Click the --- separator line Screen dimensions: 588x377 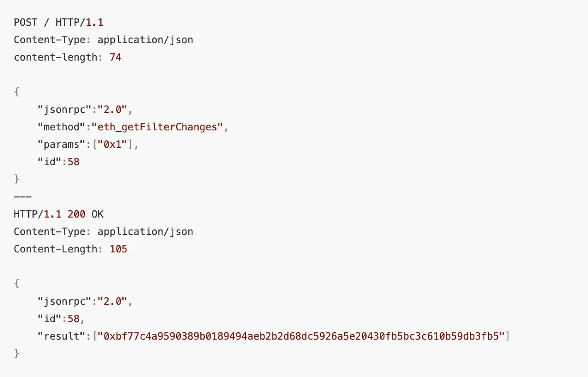click(23, 196)
